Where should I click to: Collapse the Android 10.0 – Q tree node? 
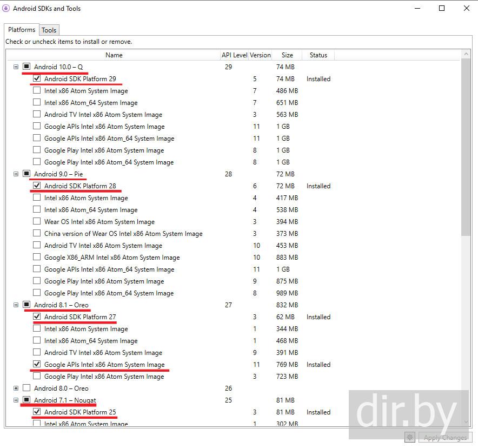click(16, 67)
